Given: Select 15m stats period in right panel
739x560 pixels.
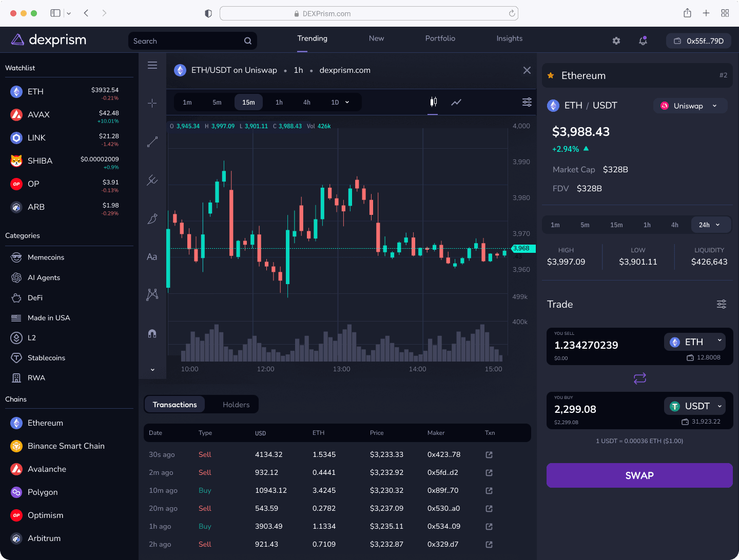Looking at the screenshot, I should click(616, 225).
